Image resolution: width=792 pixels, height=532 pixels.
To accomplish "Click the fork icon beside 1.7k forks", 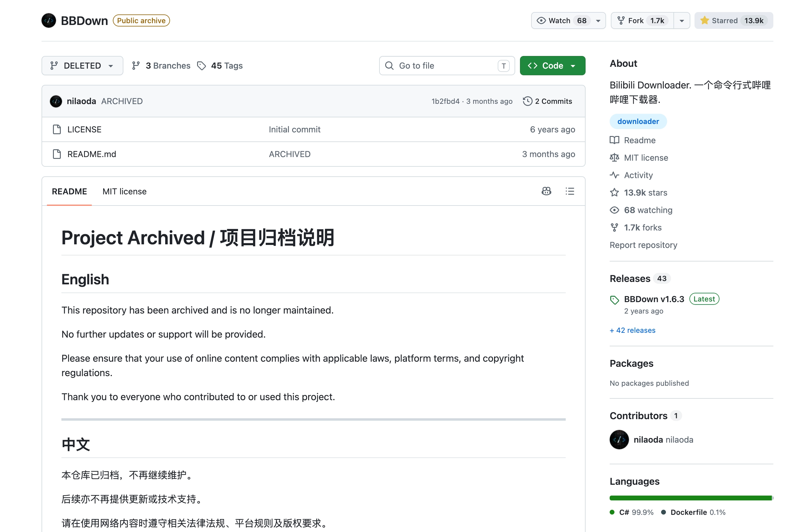I will 614,227.
